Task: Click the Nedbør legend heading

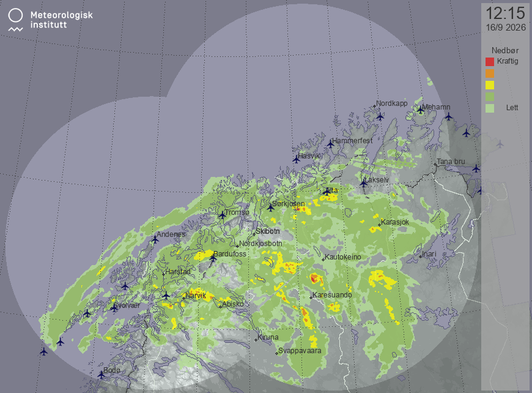Action: click(505, 51)
